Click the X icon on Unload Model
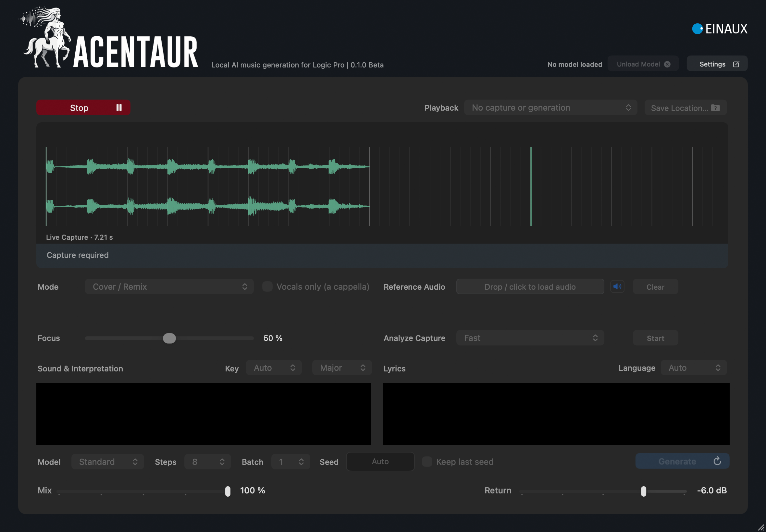 pos(667,64)
